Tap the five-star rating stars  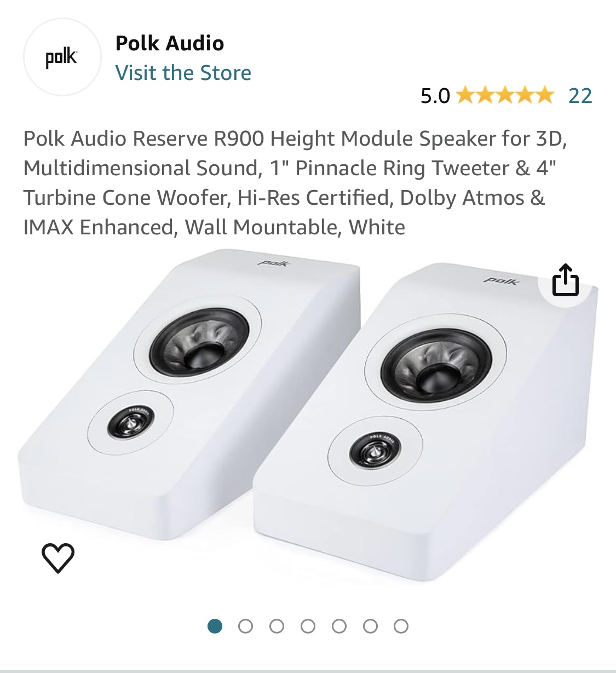504,95
